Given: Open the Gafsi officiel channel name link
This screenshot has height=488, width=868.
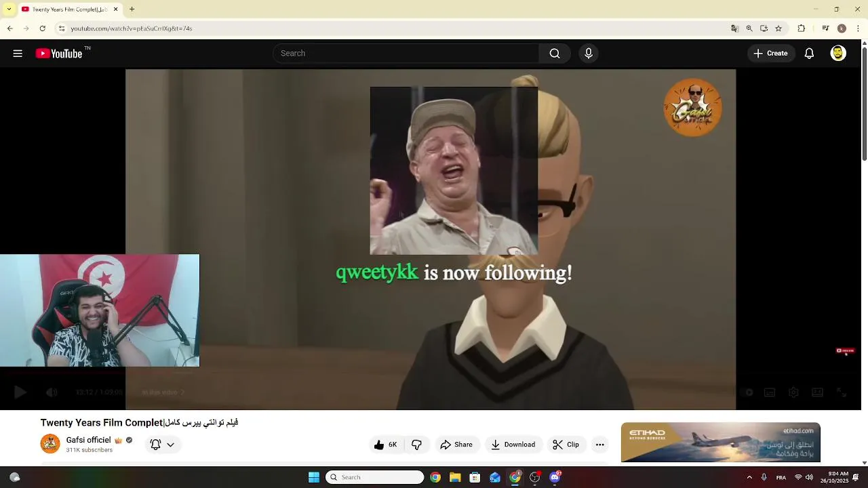Looking at the screenshot, I should [x=88, y=440].
